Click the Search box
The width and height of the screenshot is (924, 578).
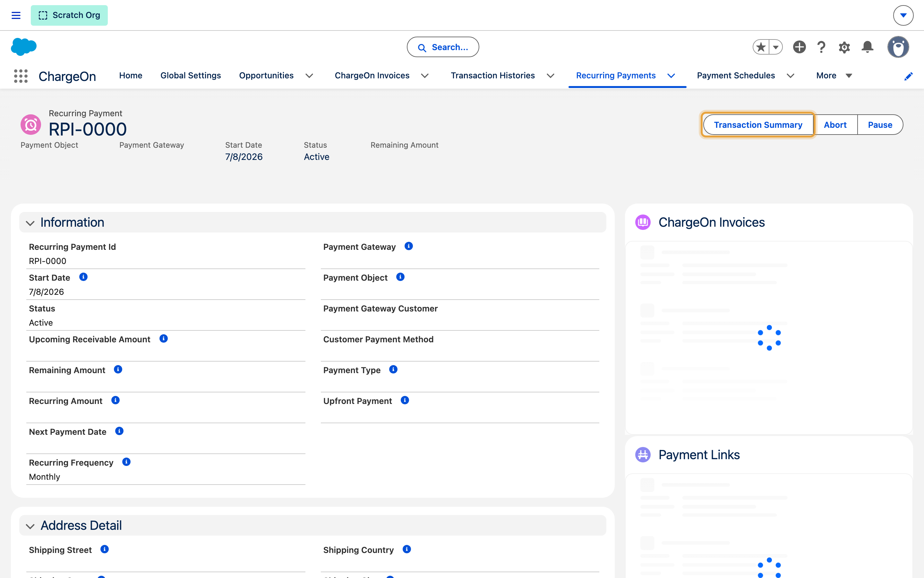click(x=442, y=47)
